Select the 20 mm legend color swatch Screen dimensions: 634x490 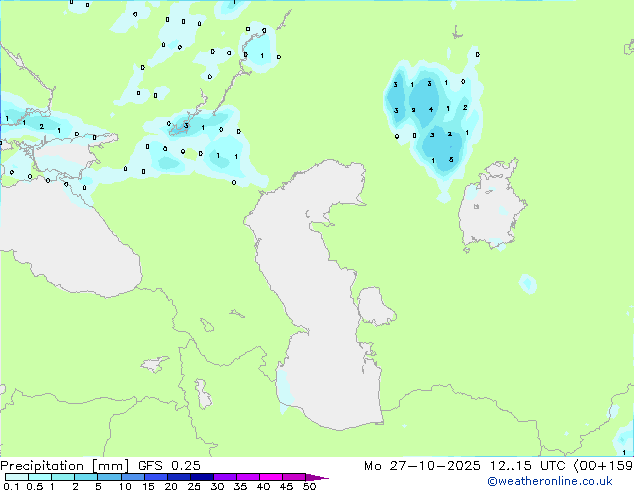coord(179,477)
